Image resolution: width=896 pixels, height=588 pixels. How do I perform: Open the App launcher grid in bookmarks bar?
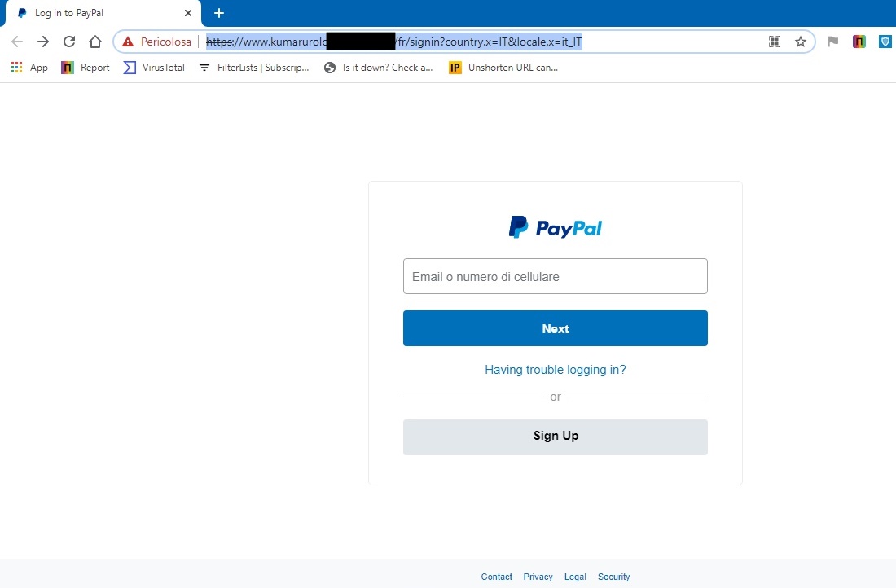pyautogui.click(x=16, y=68)
